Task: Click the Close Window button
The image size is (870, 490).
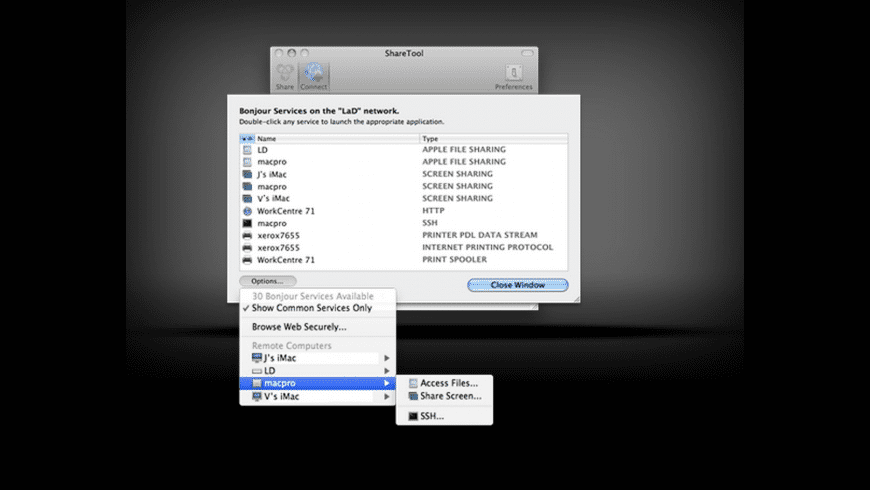Action: click(x=518, y=285)
